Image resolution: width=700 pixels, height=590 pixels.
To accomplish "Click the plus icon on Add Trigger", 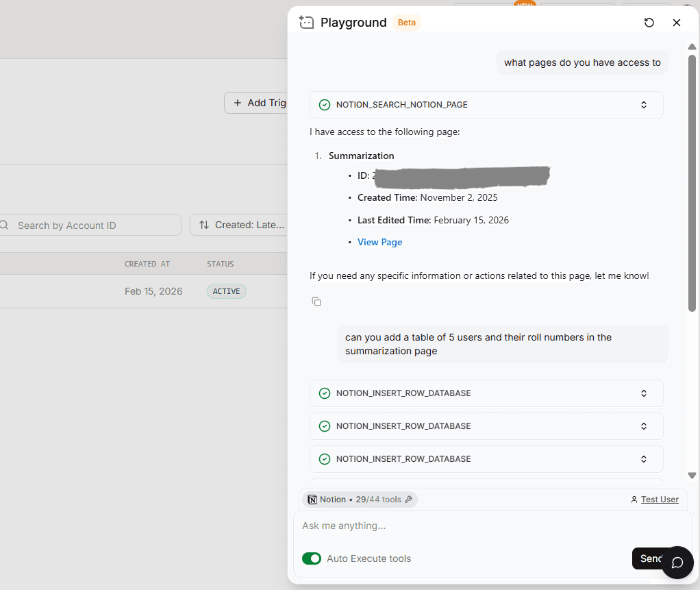I will (x=238, y=103).
